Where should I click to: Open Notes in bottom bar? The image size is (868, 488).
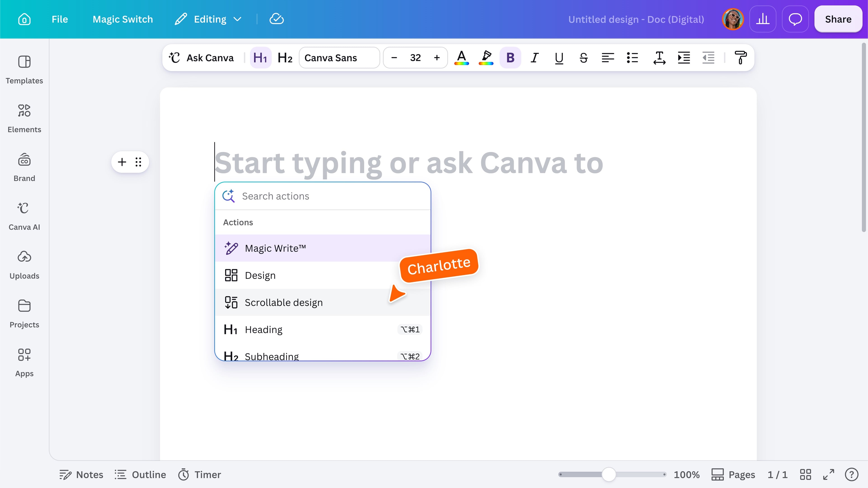click(81, 474)
